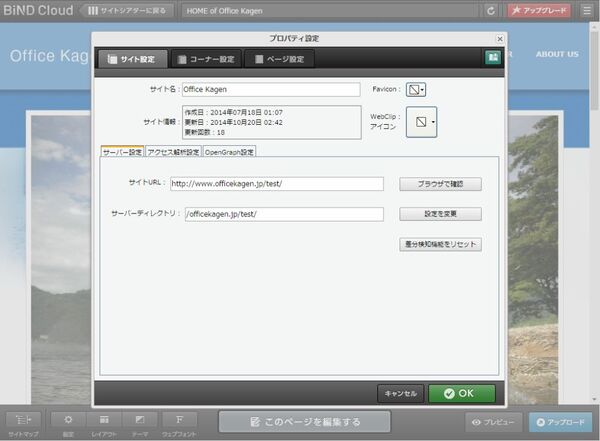Screen dimensions: 600x441
Task: Click the アップロード upload button
Action: coord(561,422)
